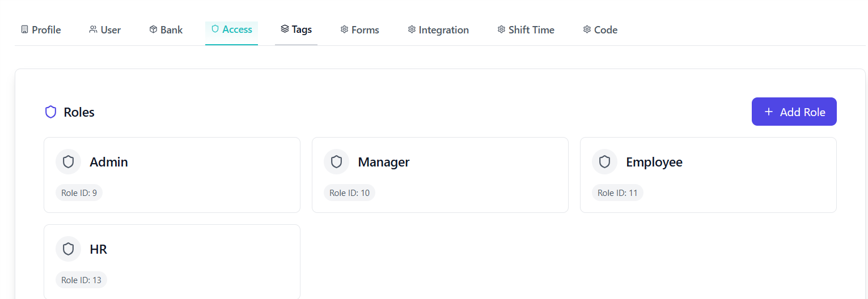Open the Profile tab
The width and height of the screenshot is (868, 299).
[41, 30]
